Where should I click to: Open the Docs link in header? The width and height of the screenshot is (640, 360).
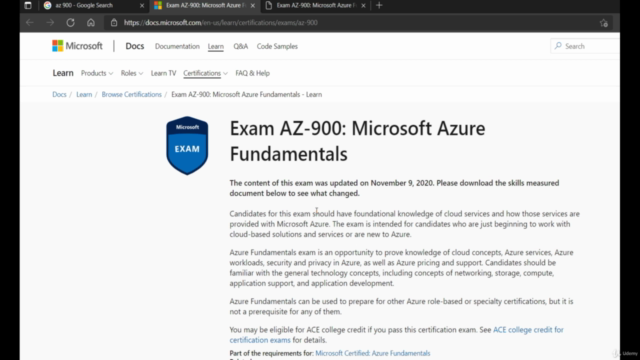[135, 46]
